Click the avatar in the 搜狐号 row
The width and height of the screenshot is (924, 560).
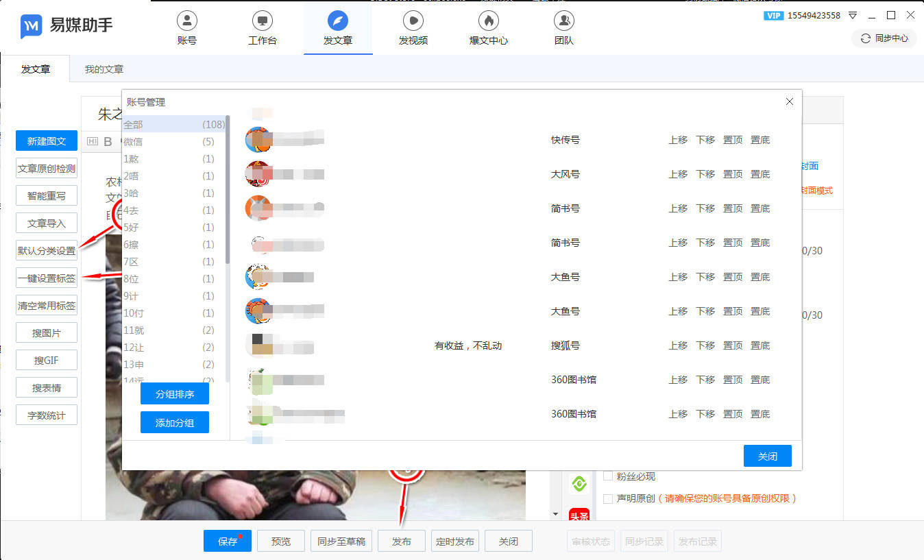(x=258, y=345)
